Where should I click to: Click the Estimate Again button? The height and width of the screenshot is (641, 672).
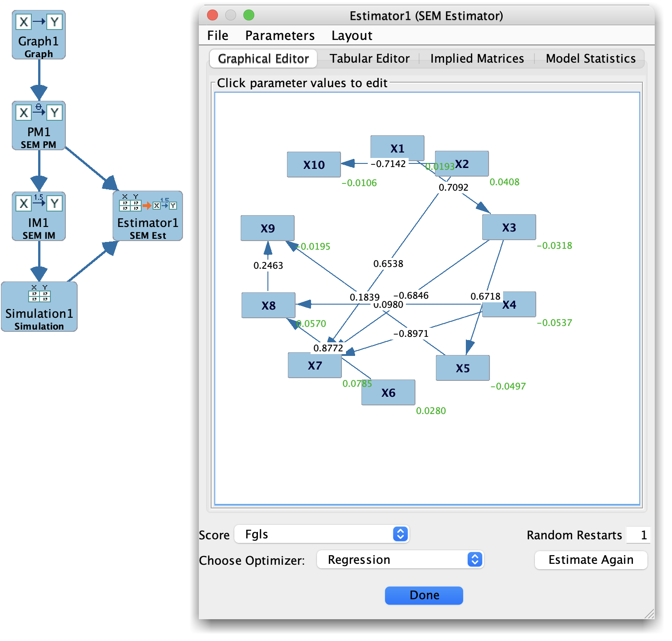(x=591, y=560)
